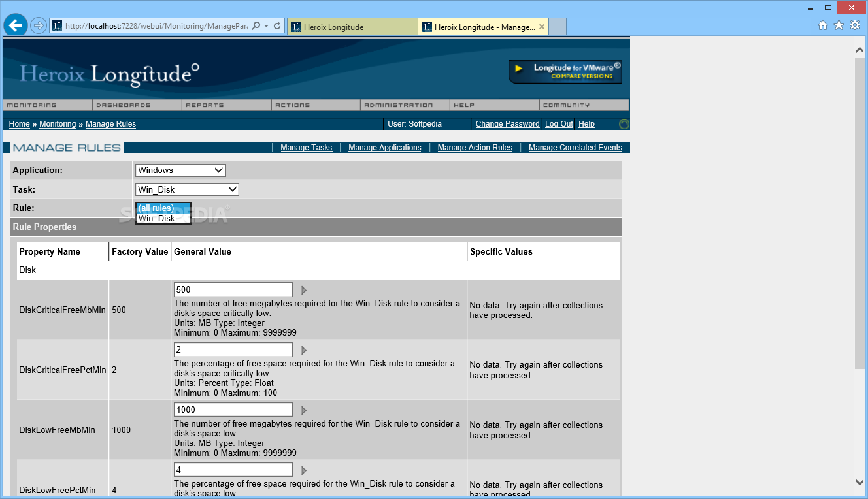Image resolution: width=868 pixels, height=499 pixels.
Task: Click the 'Rule Properties' section header
Action: click(x=44, y=227)
